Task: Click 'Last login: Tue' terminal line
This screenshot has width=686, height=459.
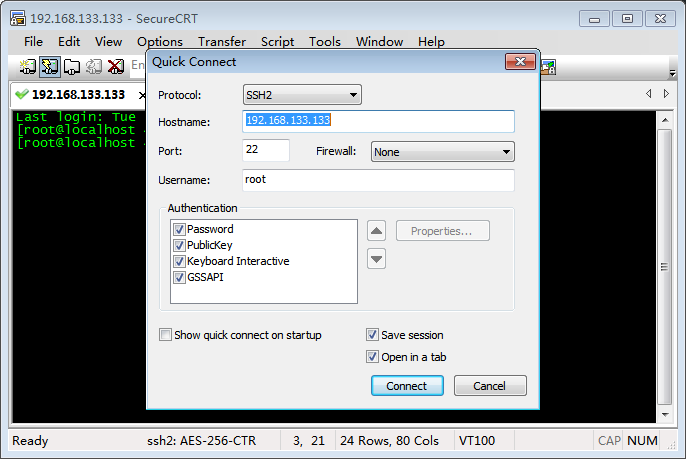Action: (x=76, y=117)
